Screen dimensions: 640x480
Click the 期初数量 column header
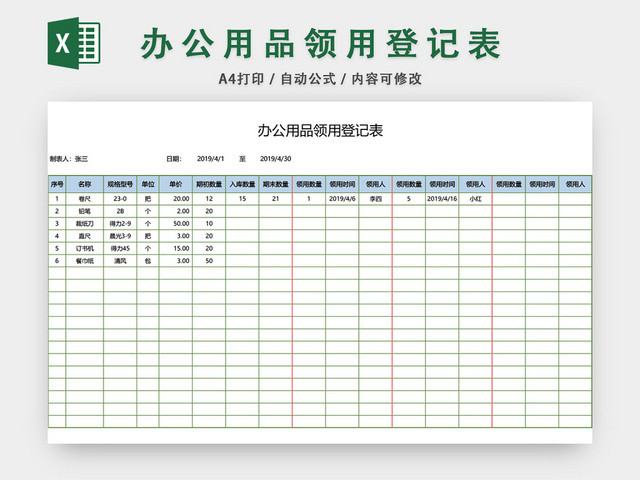tap(209, 184)
